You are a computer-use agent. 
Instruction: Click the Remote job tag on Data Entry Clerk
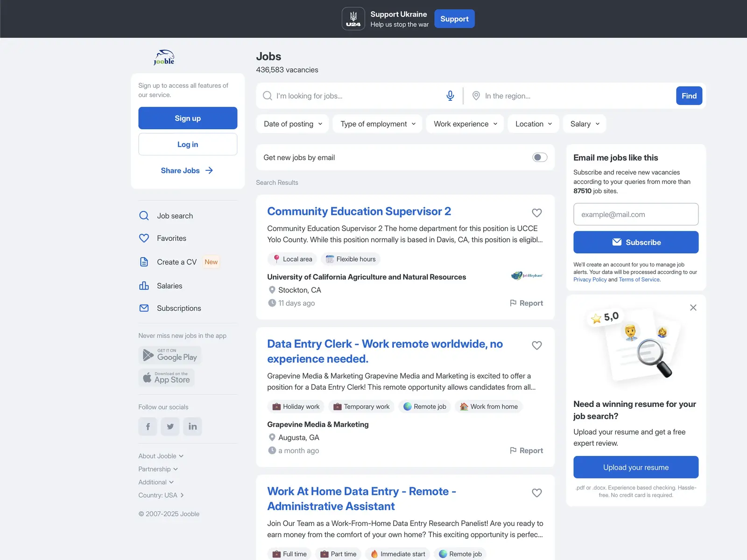click(425, 406)
